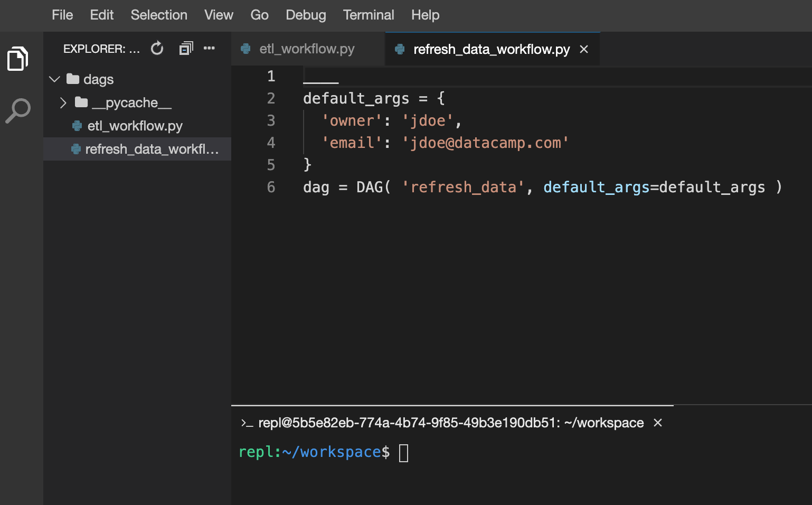Place cursor on 'jdoe@datacamp.com' string

click(x=485, y=143)
